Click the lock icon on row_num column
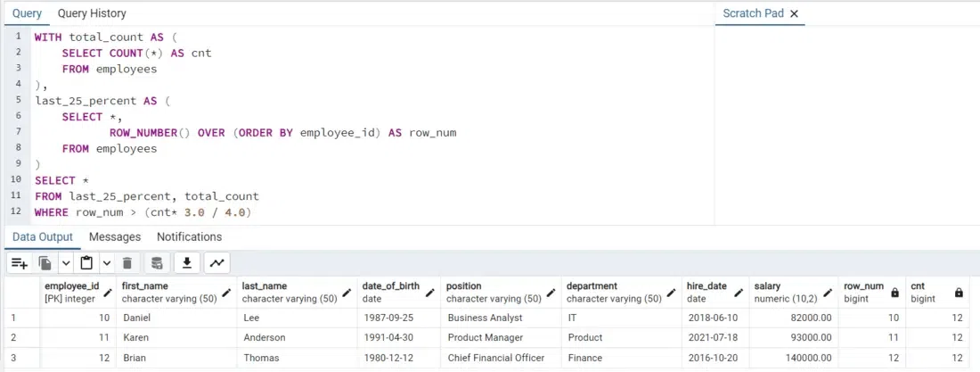This screenshot has height=372, width=980. 894,293
